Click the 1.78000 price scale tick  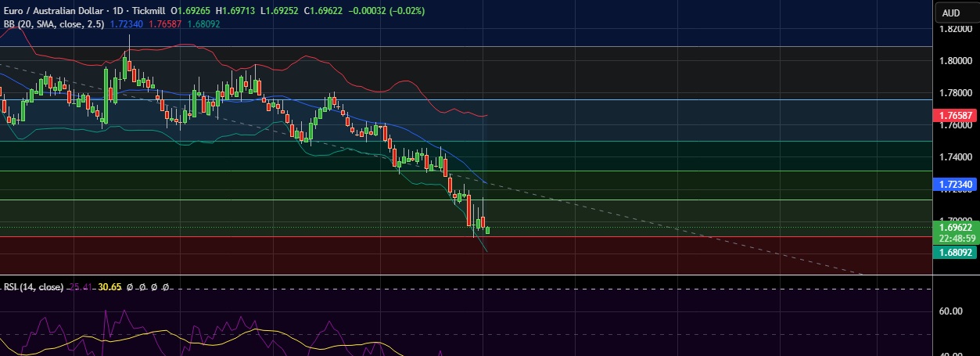click(x=956, y=93)
